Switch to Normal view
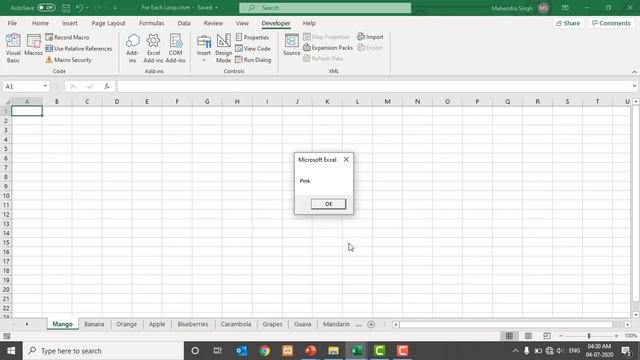The width and height of the screenshot is (640, 360). point(509,336)
